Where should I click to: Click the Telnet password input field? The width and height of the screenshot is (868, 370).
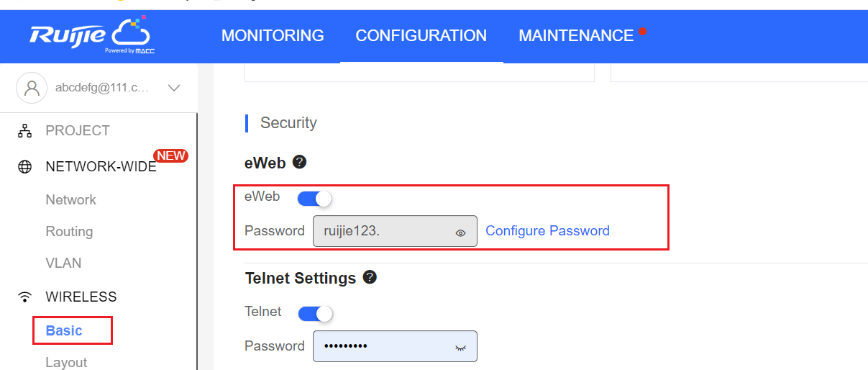(395, 346)
